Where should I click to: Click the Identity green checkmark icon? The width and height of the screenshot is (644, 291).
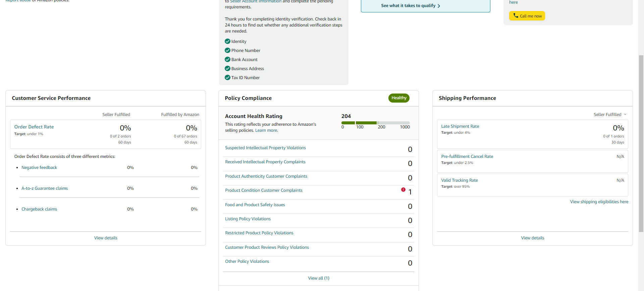(227, 41)
